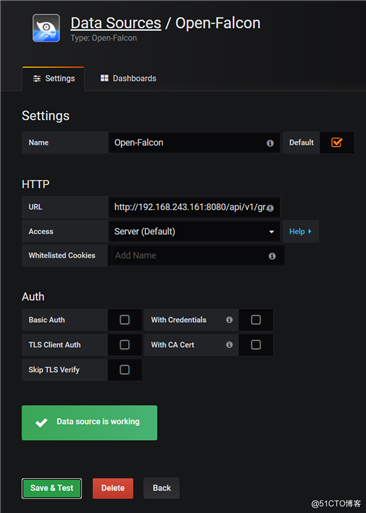The image size is (366, 513).
Task: Uncheck the Default data source checkbox
Action: pos(337,142)
